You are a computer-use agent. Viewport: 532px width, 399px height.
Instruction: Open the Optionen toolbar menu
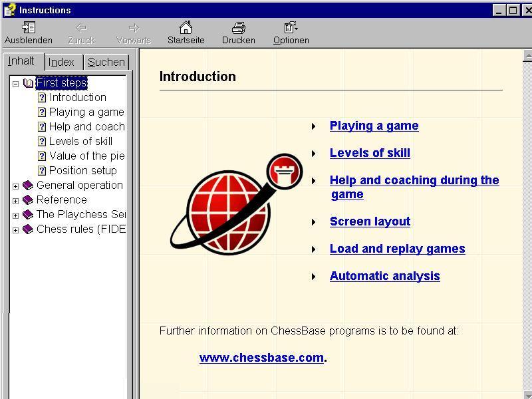[291, 28]
